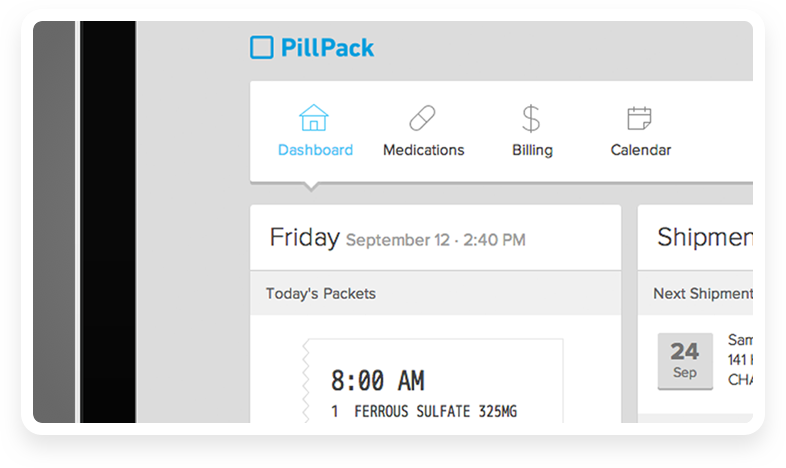Click the Next Shipment section header
The height and width of the screenshot is (468, 786).
[x=703, y=294]
